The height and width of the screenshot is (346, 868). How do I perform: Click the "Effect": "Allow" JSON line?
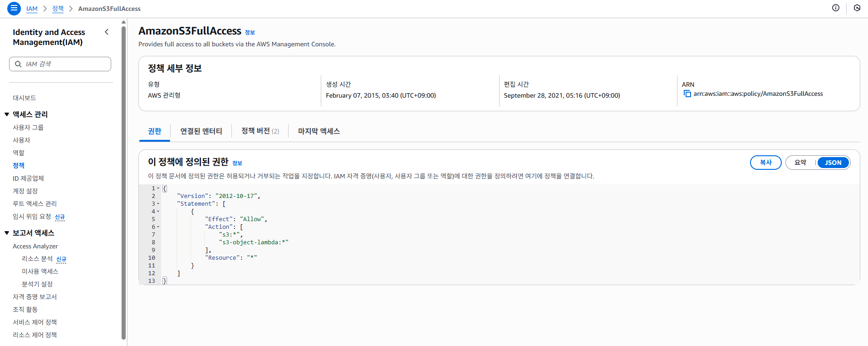(236, 219)
